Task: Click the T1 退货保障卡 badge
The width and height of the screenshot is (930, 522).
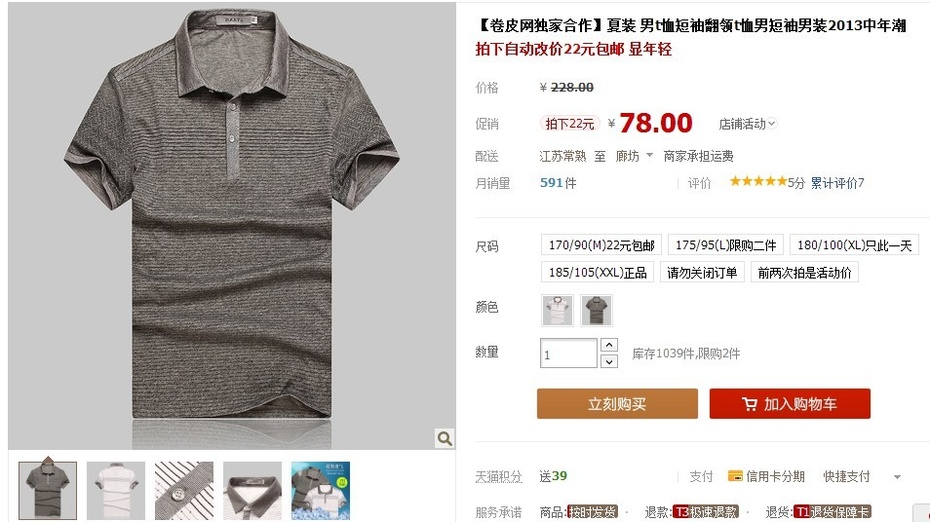Action: (832, 512)
